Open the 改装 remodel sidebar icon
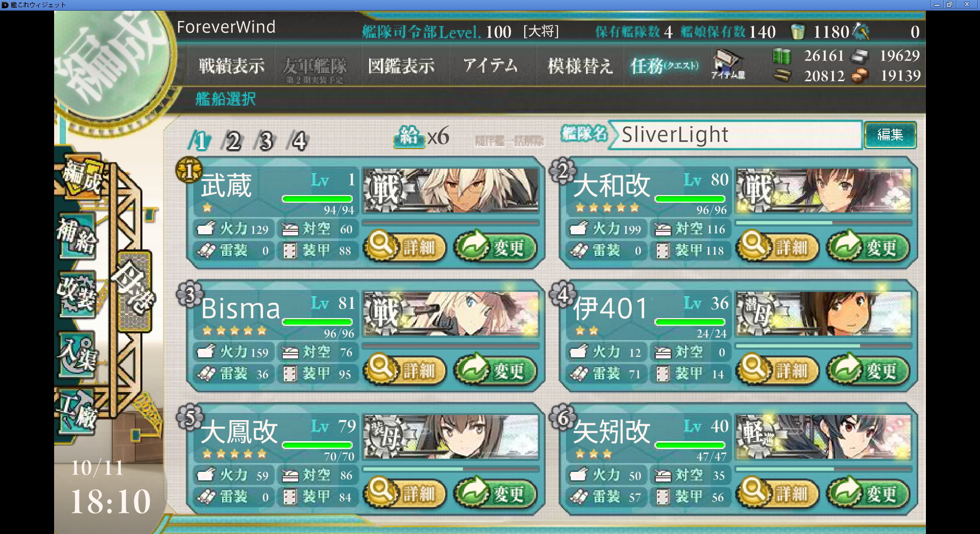The width and height of the screenshot is (980, 534). tap(77, 294)
